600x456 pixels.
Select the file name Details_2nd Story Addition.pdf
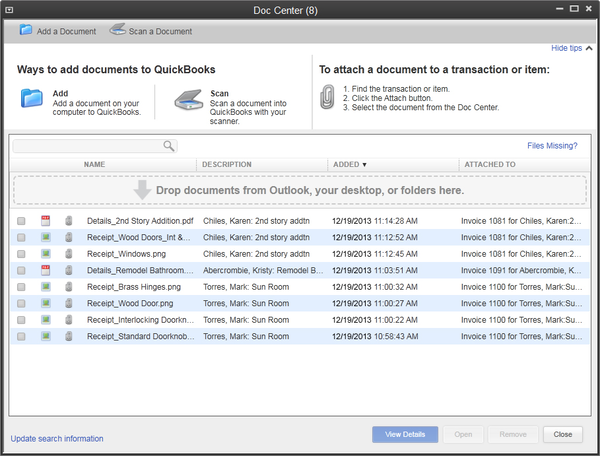point(140,221)
